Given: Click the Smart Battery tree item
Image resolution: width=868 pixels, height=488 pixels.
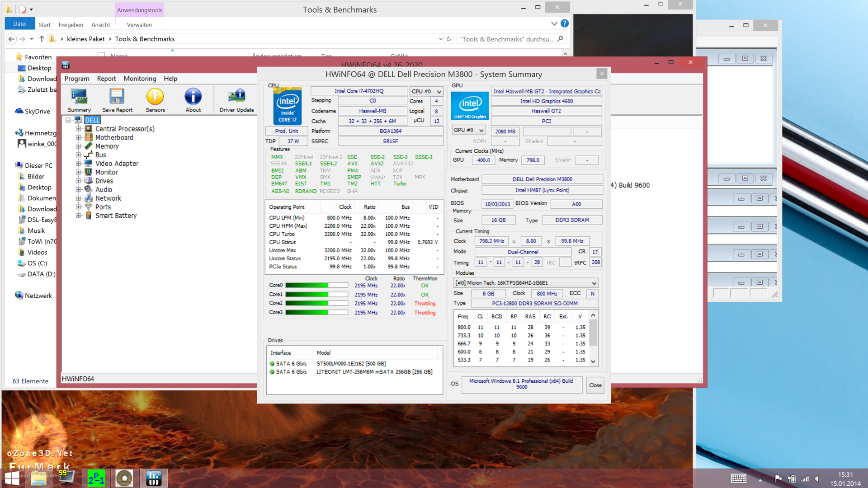Looking at the screenshot, I should pos(116,216).
